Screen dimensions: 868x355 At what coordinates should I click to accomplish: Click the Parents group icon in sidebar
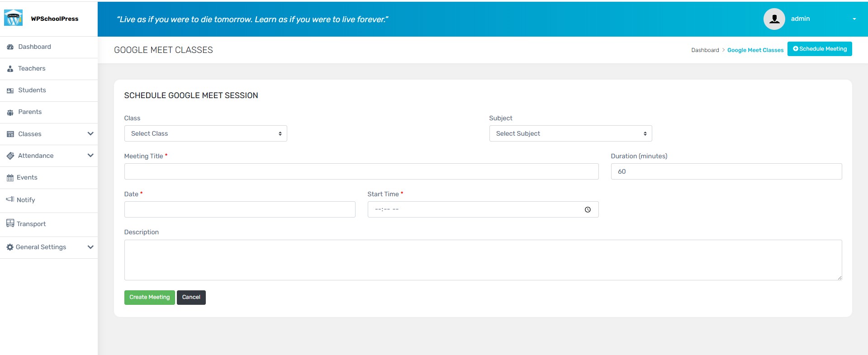10,112
